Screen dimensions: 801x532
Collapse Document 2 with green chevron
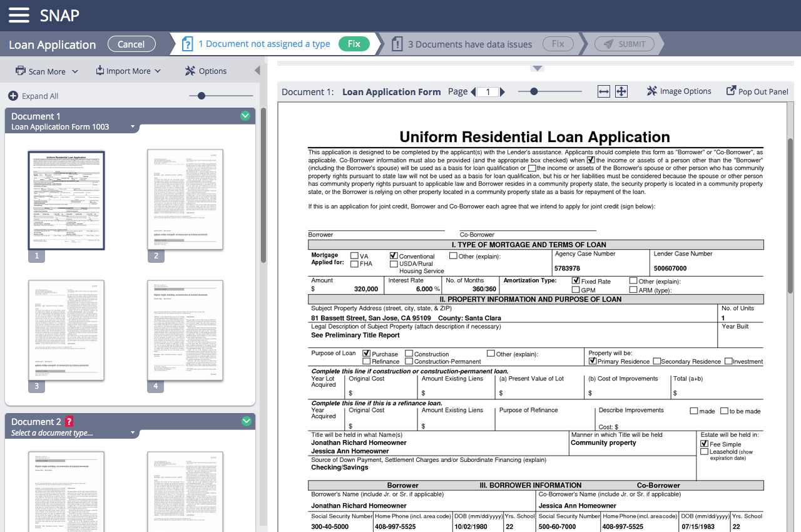coord(245,421)
